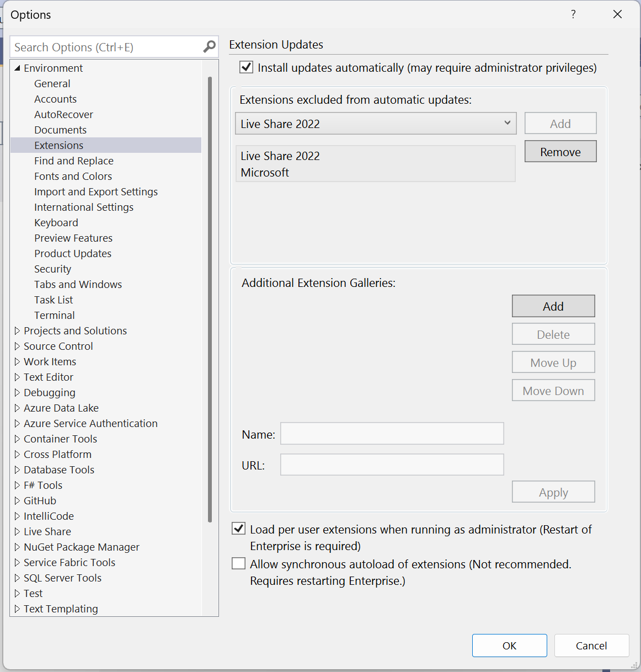Screen dimensions: 641x672
Task: Select Preview Features in the sidebar
Action: click(x=73, y=238)
